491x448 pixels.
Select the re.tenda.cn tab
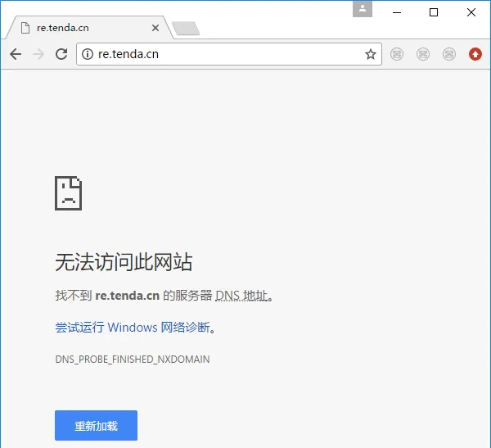[89, 28]
